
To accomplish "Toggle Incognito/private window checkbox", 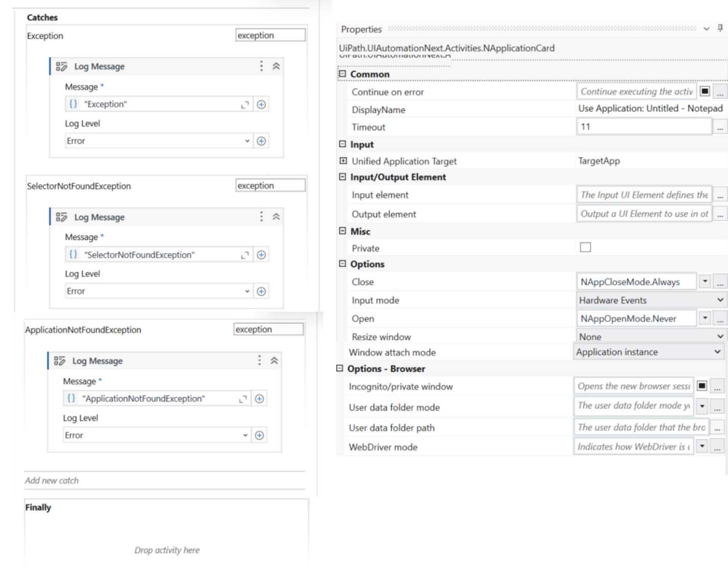I will (x=701, y=386).
